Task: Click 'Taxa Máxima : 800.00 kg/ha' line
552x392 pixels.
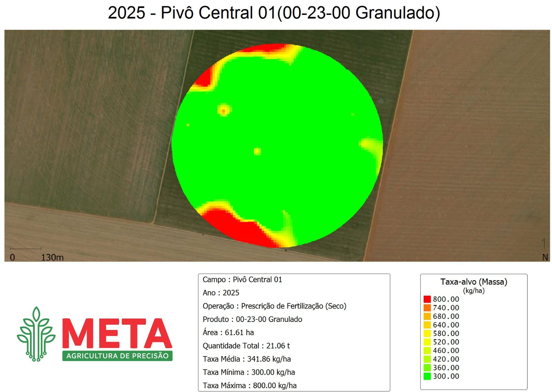Action: pyautogui.click(x=249, y=385)
